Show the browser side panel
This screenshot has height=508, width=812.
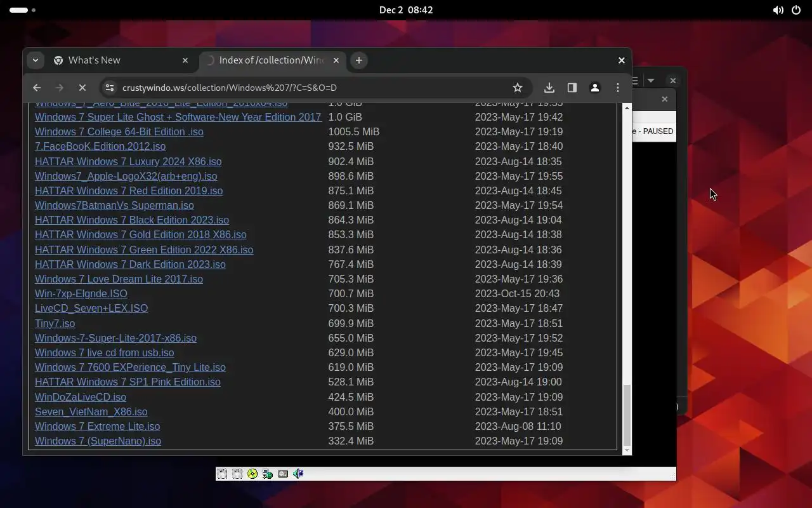572,88
